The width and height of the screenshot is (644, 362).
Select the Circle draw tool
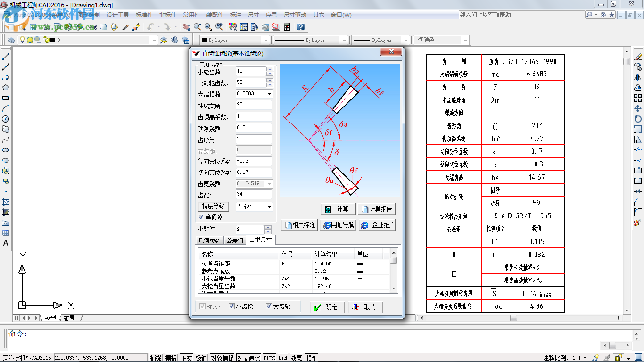pyautogui.click(x=6, y=119)
